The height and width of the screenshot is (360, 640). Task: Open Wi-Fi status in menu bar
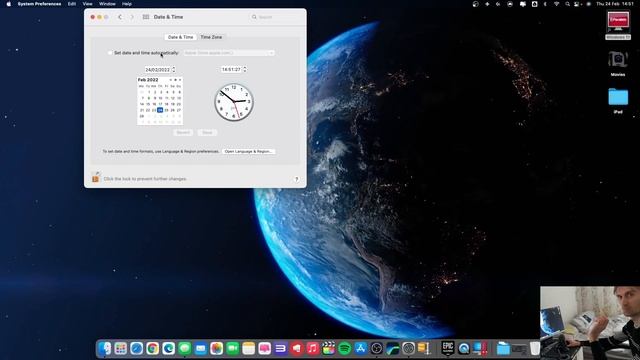pos(556,4)
